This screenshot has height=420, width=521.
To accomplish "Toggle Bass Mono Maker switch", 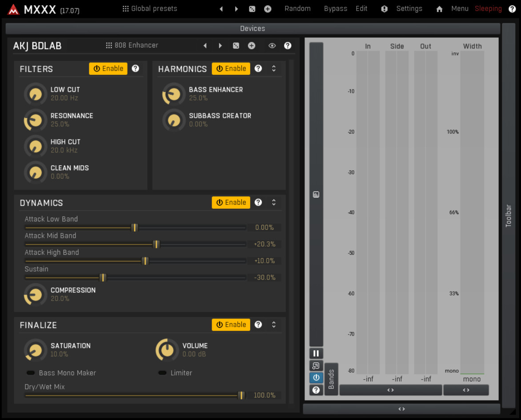I will pyautogui.click(x=31, y=373).
